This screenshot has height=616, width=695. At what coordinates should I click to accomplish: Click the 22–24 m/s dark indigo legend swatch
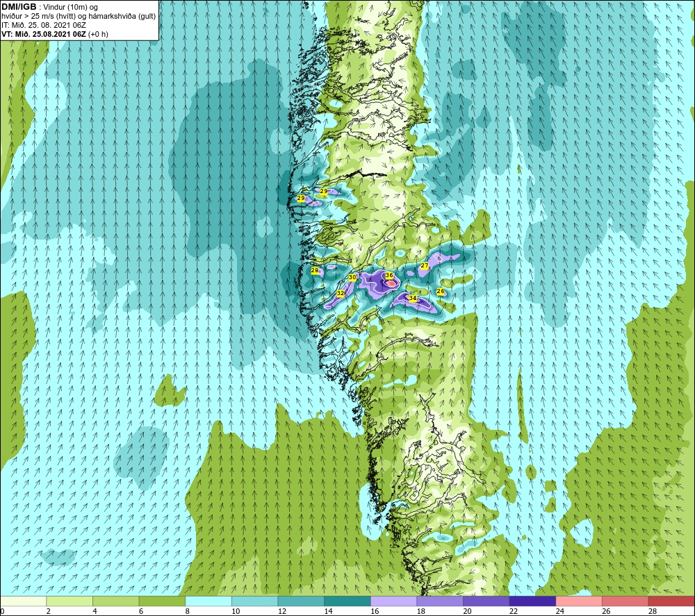[533, 601]
